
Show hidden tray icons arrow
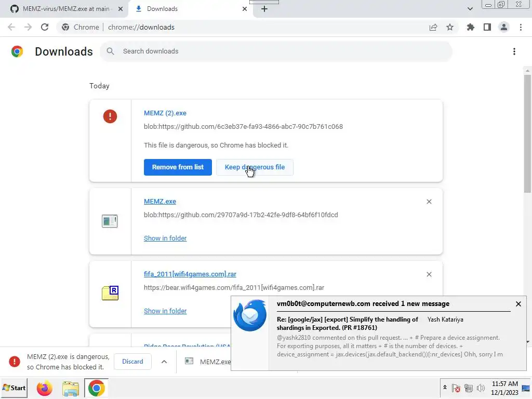point(445,388)
